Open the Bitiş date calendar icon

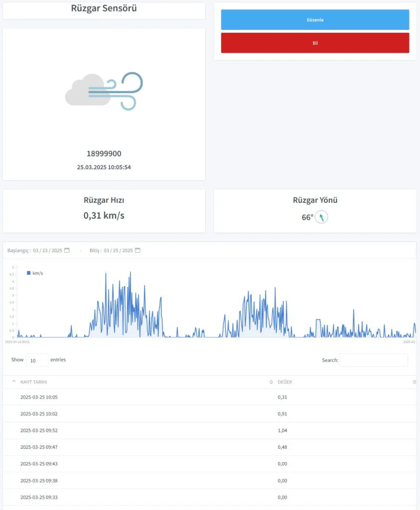pos(138,250)
